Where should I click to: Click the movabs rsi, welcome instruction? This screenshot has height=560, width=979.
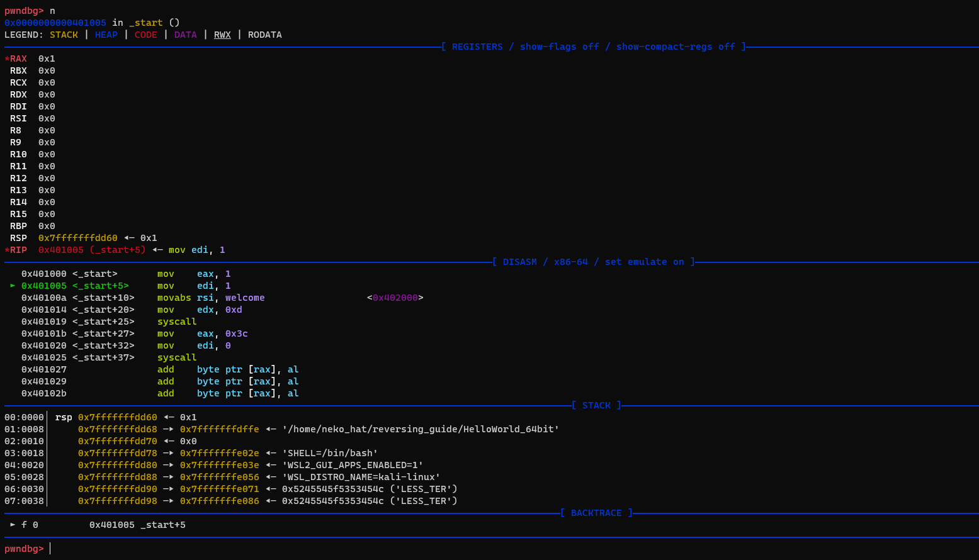[x=211, y=298]
